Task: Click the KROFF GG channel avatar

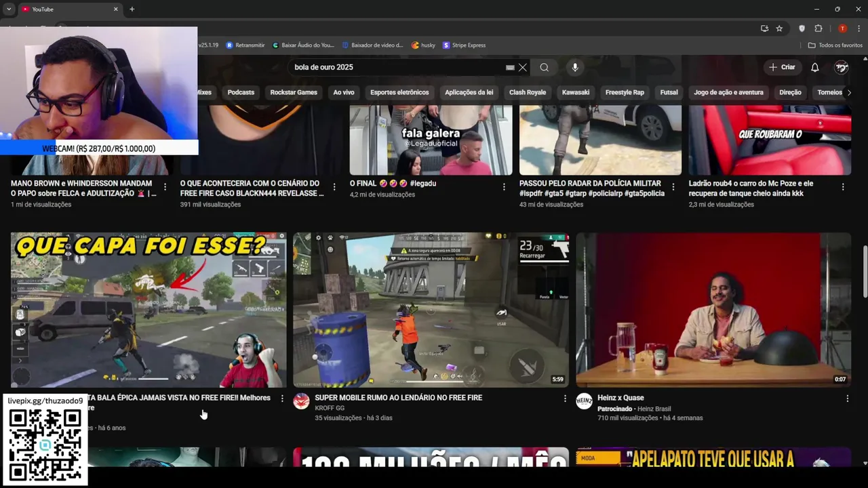Action: click(x=301, y=401)
